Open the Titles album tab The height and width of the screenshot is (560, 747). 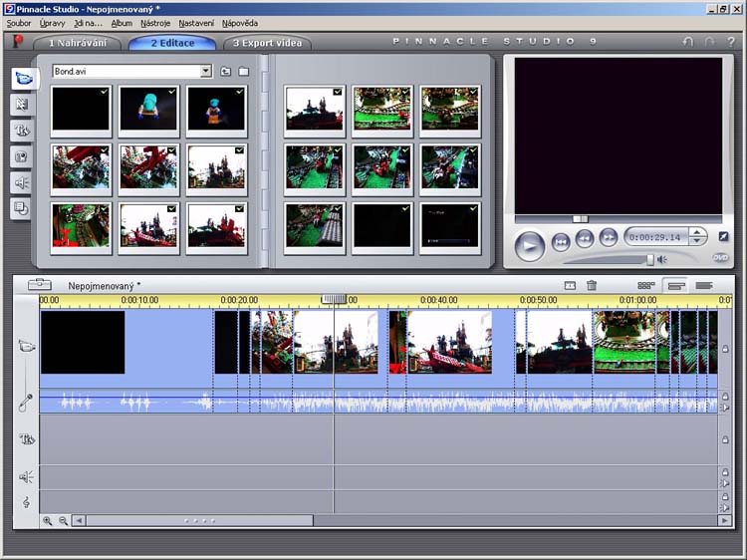[22, 131]
